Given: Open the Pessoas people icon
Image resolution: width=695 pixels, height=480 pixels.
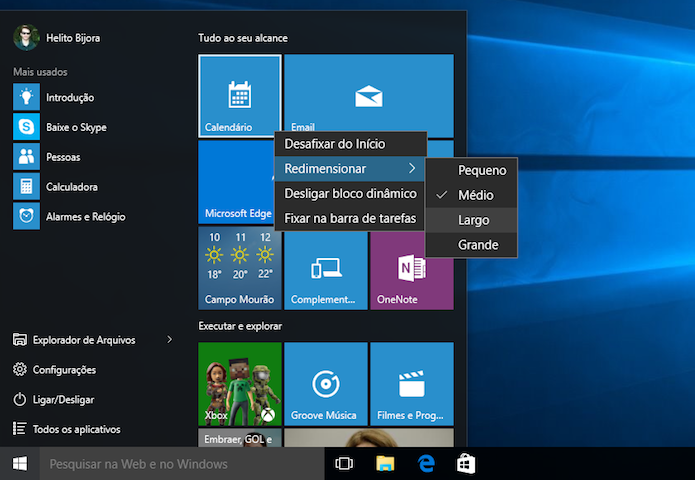Looking at the screenshot, I should pos(26,156).
